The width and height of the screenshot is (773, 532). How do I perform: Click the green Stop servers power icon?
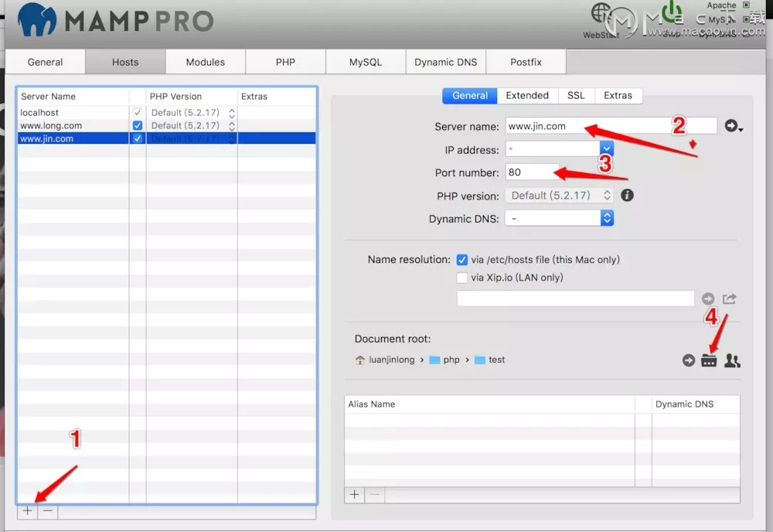(x=672, y=12)
